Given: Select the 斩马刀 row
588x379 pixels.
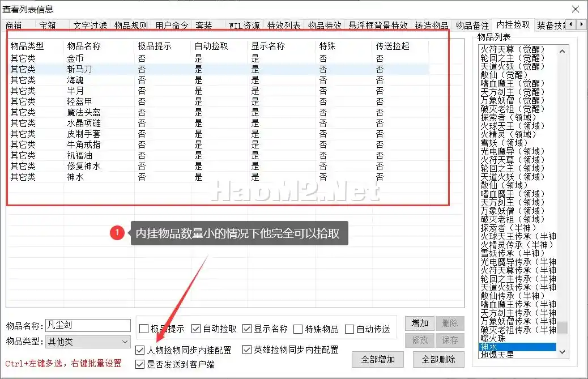Looking at the screenshot, I should (218, 69).
